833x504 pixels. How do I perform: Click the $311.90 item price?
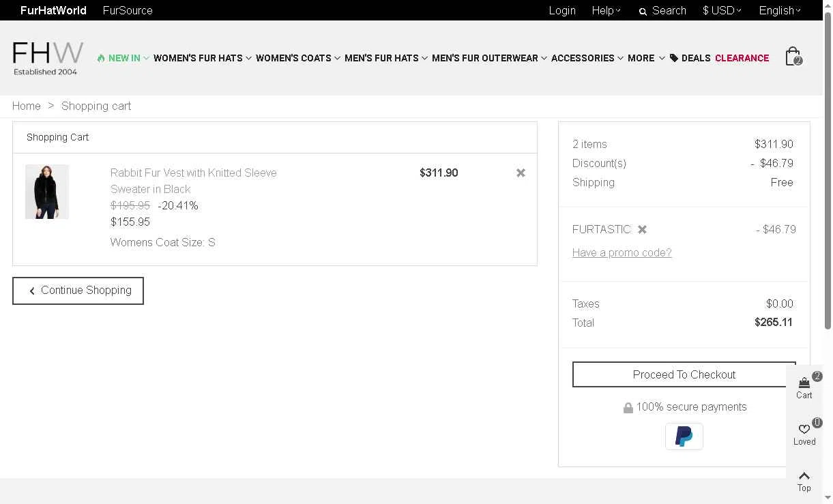pyautogui.click(x=439, y=173)
